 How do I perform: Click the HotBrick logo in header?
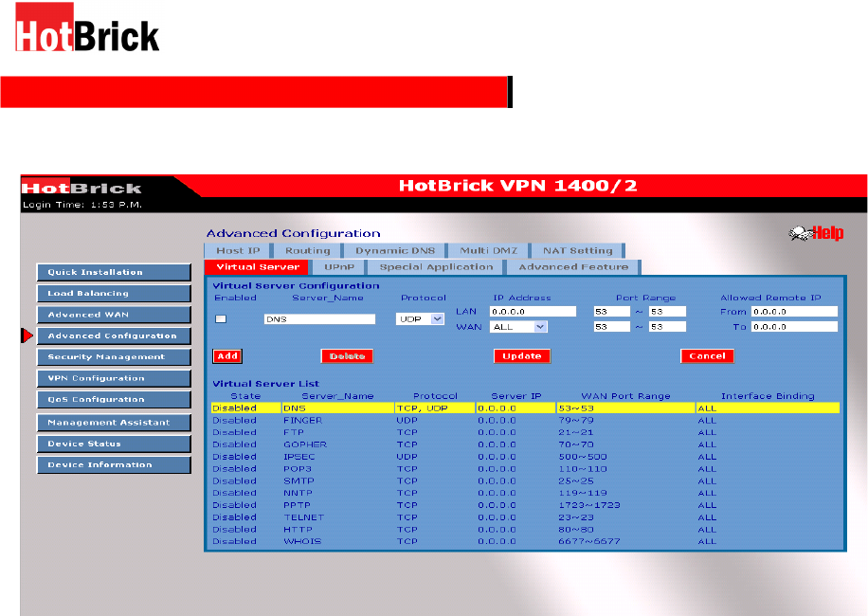[81, 189]
